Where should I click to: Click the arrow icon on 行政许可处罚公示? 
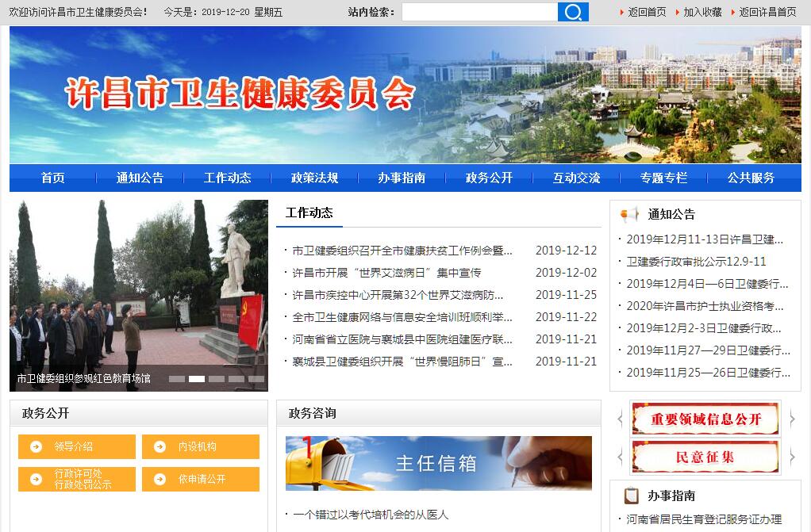(x=36, y=479)
